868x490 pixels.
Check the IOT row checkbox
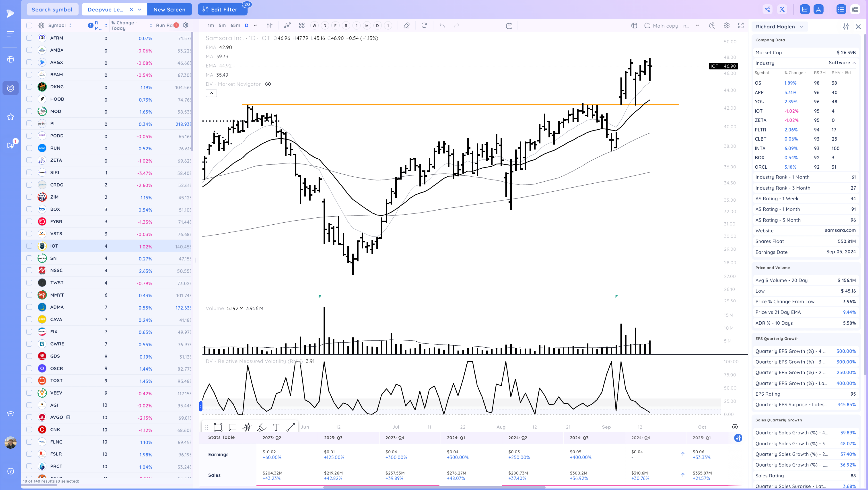pyautogui.click(x=29, y=246)
